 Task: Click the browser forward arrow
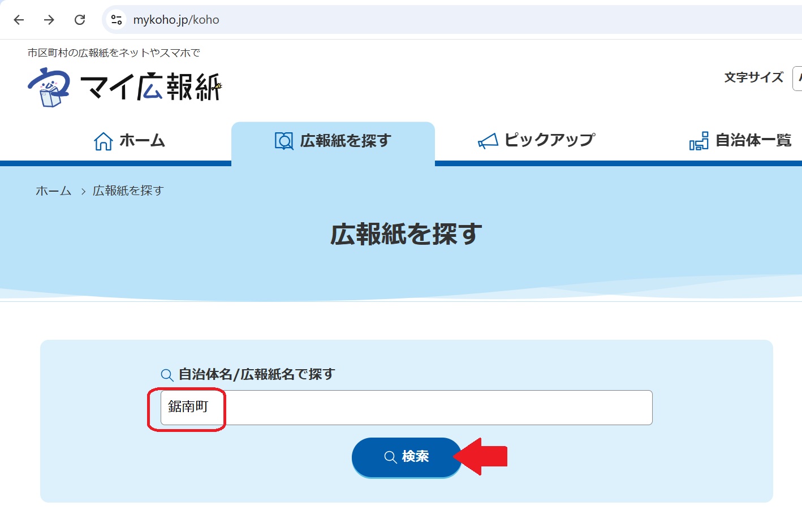pyautogui.click(x=49, y=20)
